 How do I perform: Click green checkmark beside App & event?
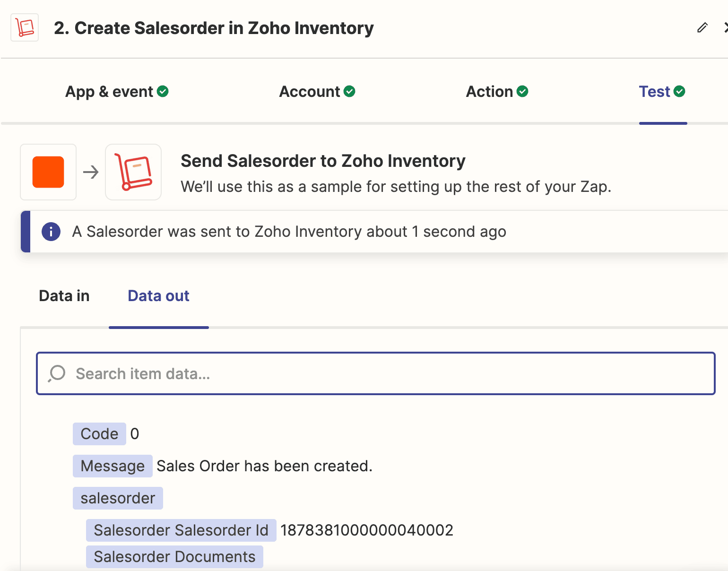163,91
